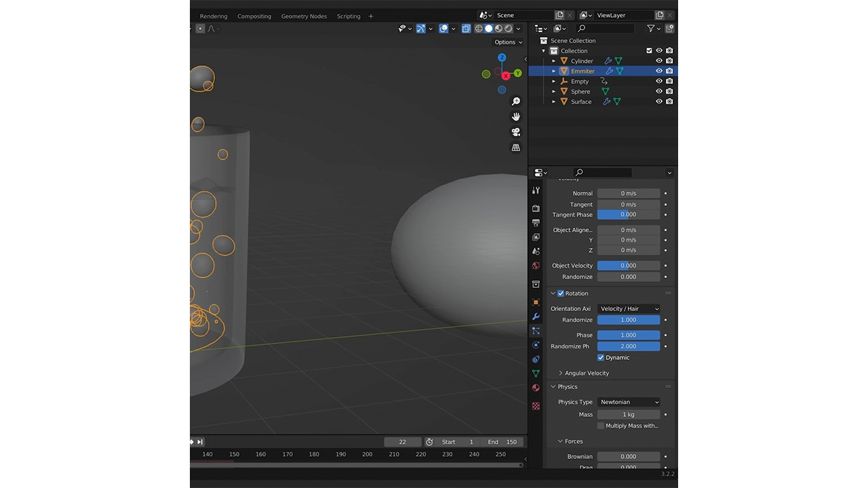Select rendered shading mode

pyautogui.click(x=508, y=28)
